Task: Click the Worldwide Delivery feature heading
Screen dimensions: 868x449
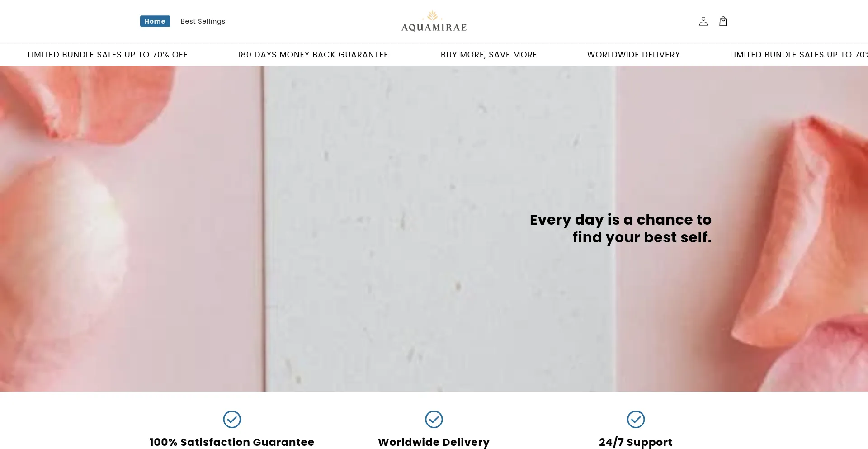Action: pyautogui.click(x=434, y=442)
